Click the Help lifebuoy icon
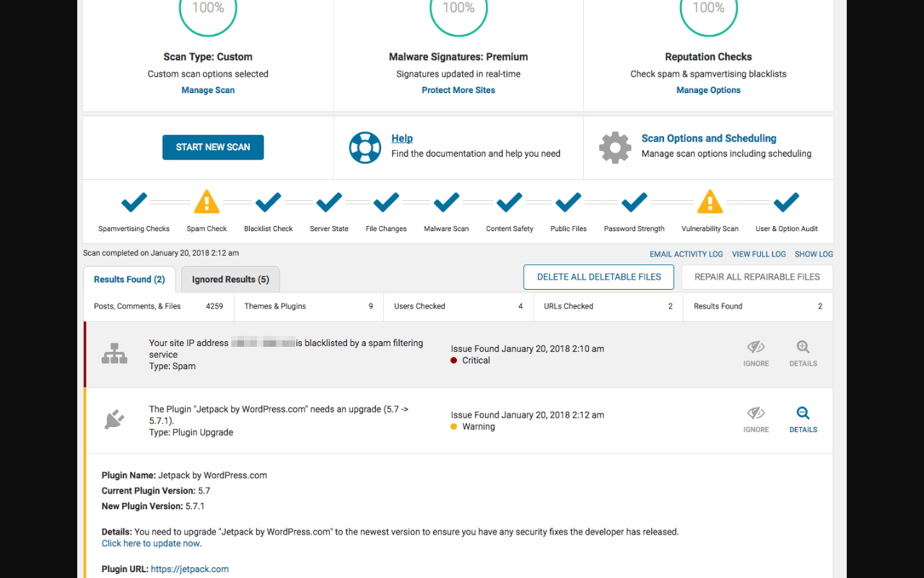This screenshot has width=924, height=578. click(x=365, y=147)
